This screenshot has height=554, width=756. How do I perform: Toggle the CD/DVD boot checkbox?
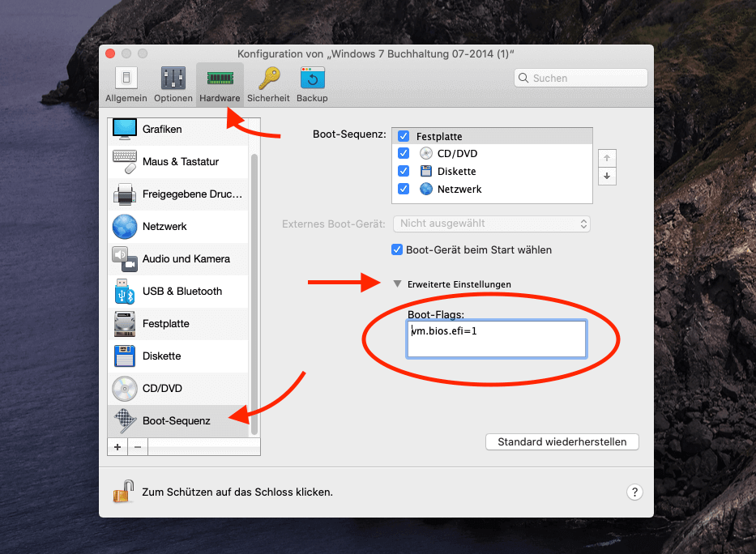404,154
